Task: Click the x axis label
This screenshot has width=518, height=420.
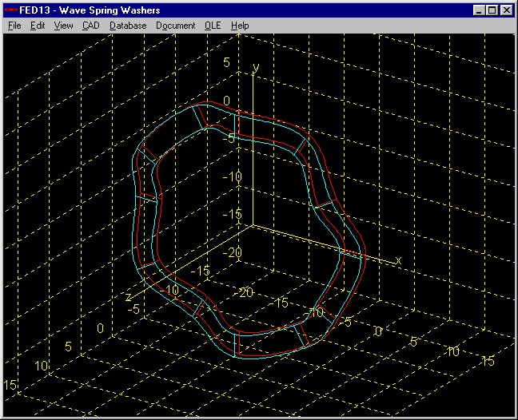Action: pyautogui.click(x=398, y=260)
